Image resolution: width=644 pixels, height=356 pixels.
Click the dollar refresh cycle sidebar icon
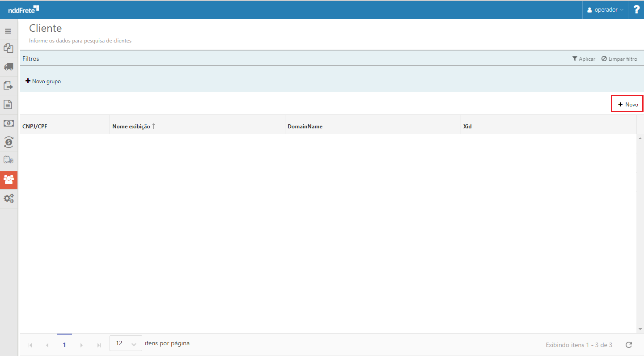coord(8,142)
